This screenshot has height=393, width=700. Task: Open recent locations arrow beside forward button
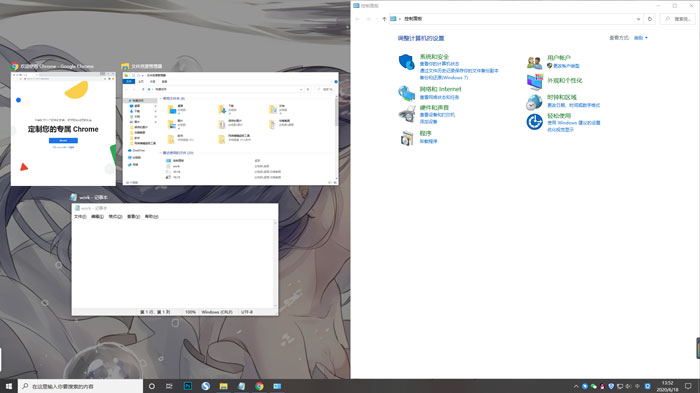tap(377, 19)
